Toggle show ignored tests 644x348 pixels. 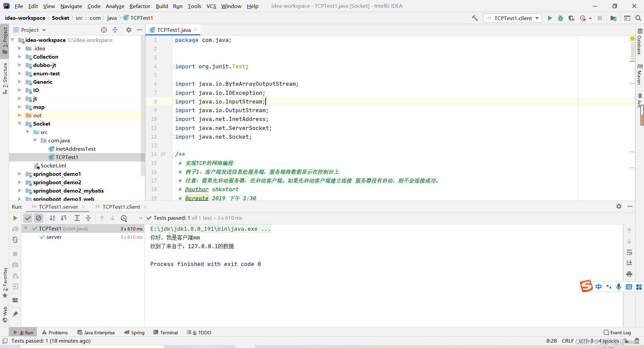click(x=39, y=218)
